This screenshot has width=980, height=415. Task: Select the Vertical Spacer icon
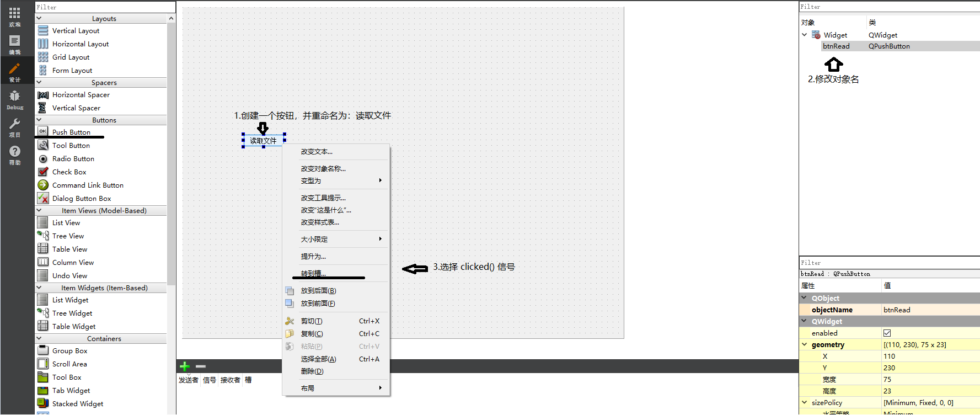[x=43, y=108]
